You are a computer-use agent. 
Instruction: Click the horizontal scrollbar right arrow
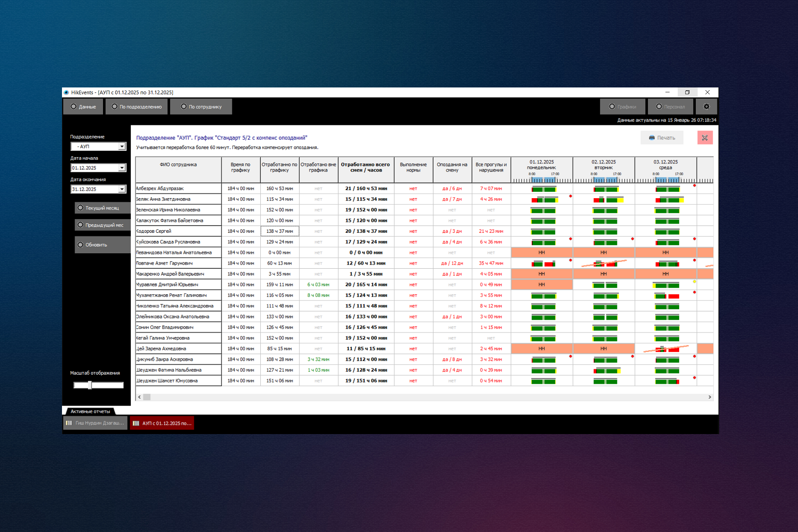pos(710,397)
